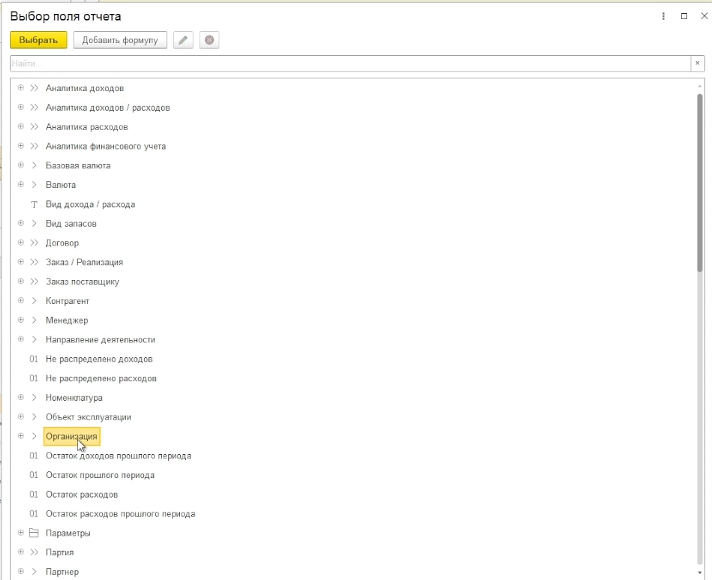Image resolution: width=712 pixels, height=580 pixels.
Task: Expand the Аналитика доходов node
Action: (20, 88)
